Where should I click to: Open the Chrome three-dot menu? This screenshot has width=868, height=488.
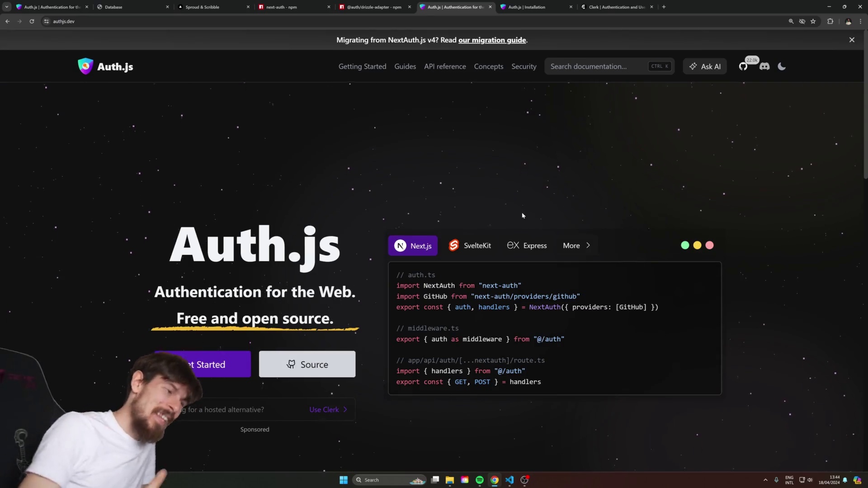click(x=860, y=21)
